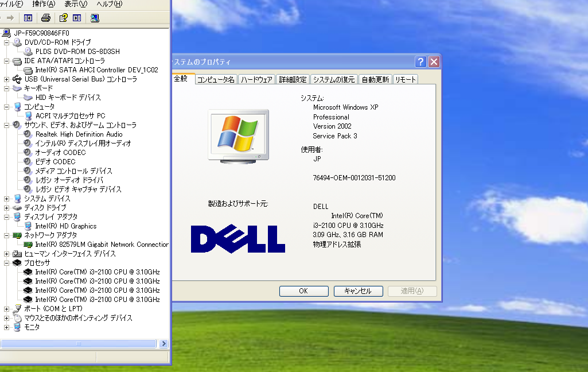Click the キャンセル button
This screenshot has height=372, width=588.
coord(358,291)
